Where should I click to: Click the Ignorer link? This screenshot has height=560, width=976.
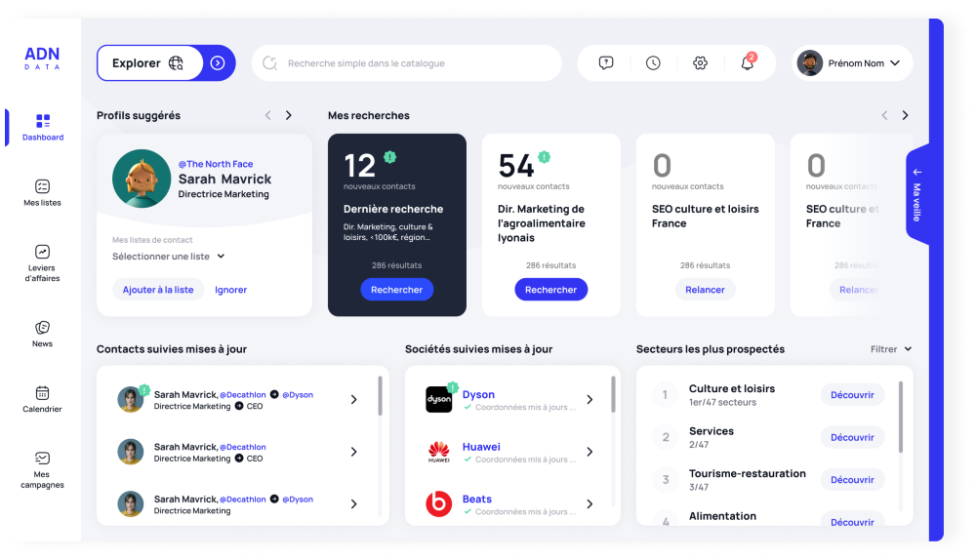coord(231,290)
